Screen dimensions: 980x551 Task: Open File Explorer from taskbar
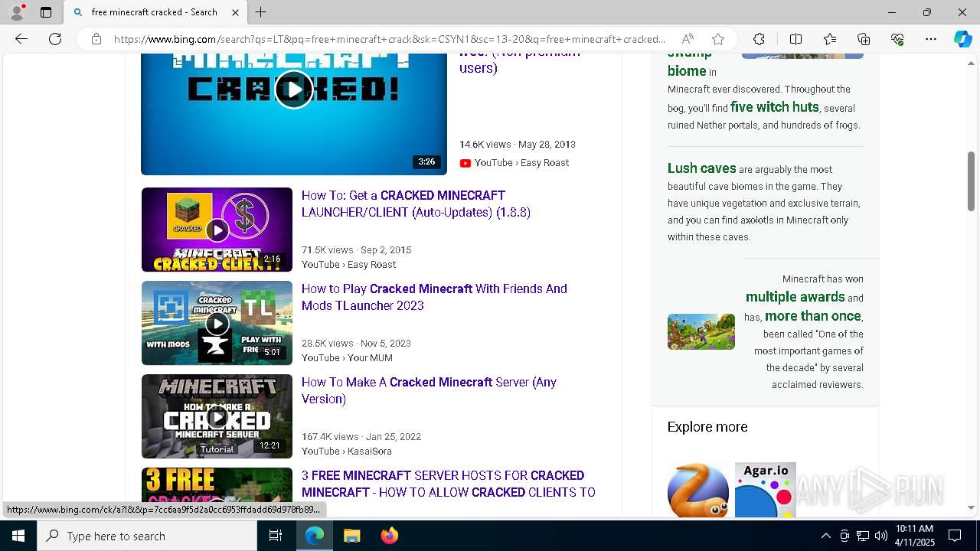351,536
